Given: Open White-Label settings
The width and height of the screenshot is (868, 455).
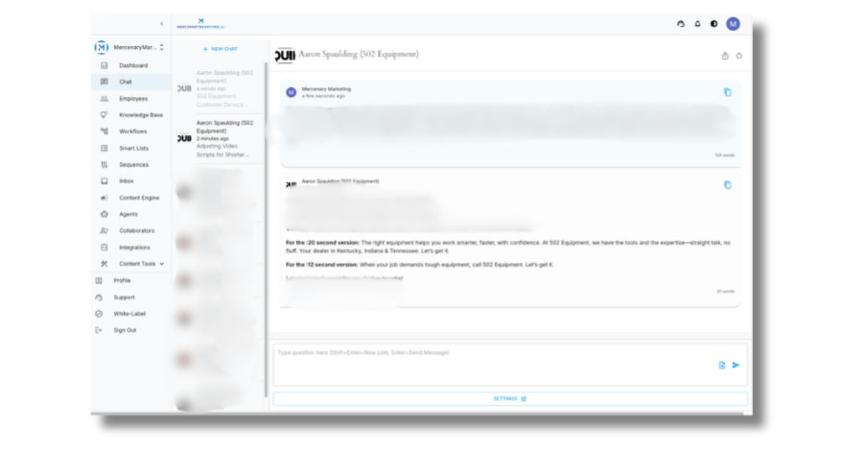Looking at the screenshot, I should pyautogui.click(x=131, y=313).
